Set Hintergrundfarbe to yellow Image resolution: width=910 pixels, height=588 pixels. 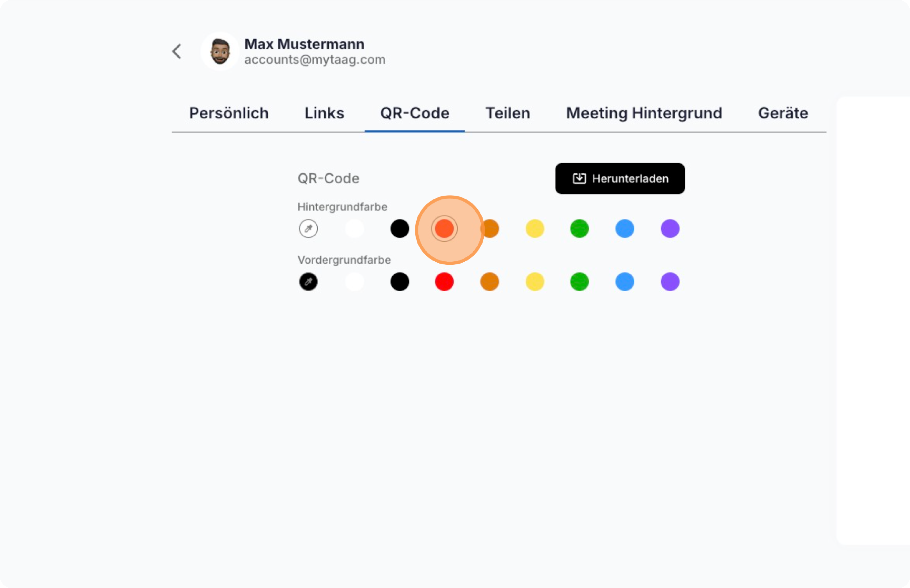pos(535,229)
